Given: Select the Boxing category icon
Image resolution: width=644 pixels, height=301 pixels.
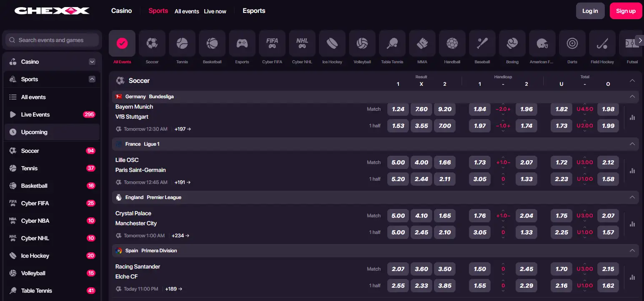Looking at the screenshot, I should pos(512,43).
